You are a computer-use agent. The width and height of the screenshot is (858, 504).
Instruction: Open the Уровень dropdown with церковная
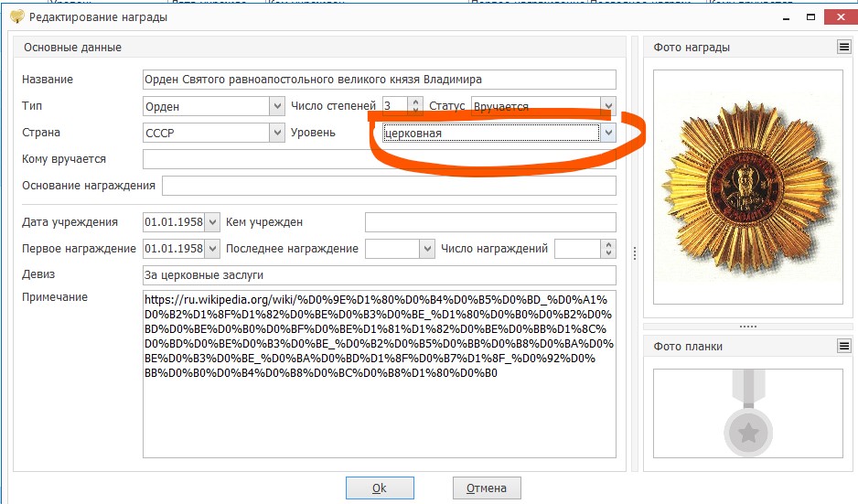(608, 133)
